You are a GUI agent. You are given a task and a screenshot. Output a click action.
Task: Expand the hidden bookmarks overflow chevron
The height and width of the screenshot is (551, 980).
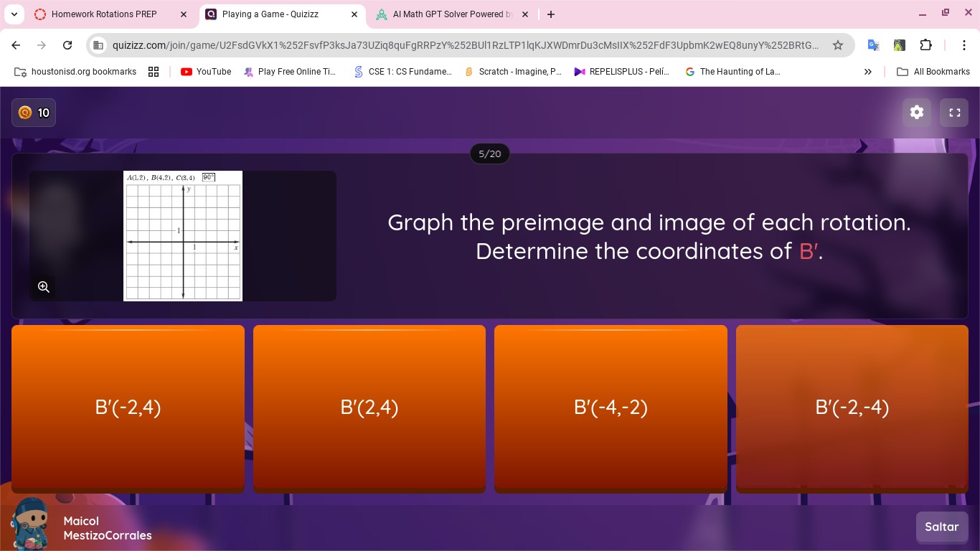pyautogui.click(x=867, y=72)
